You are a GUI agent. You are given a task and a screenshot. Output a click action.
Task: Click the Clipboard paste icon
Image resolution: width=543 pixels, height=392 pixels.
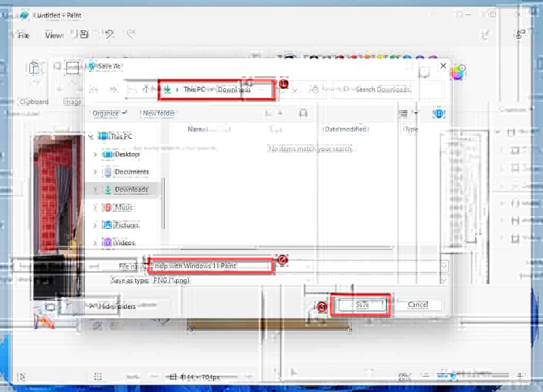34,68
